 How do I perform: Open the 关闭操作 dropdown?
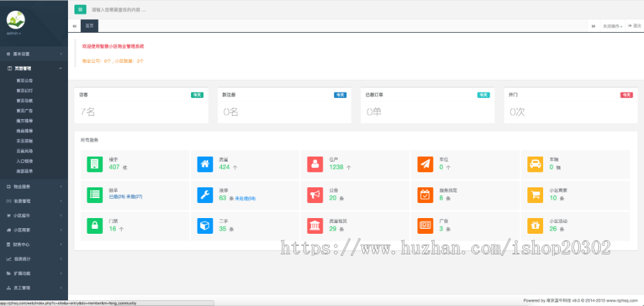click(x=613, y=26)
